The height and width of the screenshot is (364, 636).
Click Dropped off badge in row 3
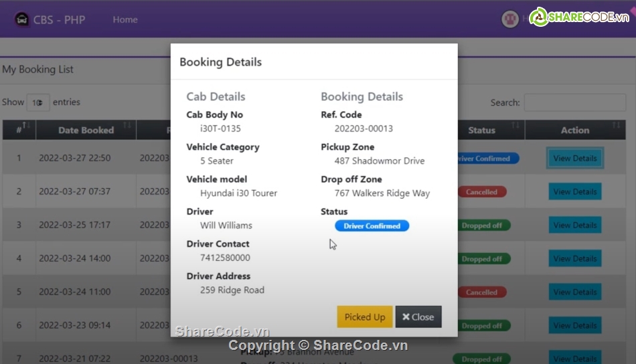pyautogui.click(x=482, y=225)
